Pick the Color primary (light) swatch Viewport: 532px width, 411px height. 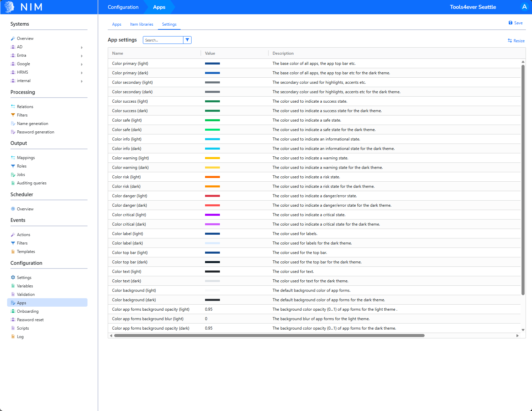[212, 63]
